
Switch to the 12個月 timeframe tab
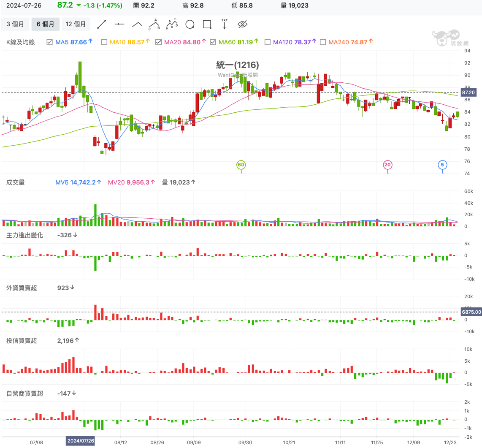[76, 24]
